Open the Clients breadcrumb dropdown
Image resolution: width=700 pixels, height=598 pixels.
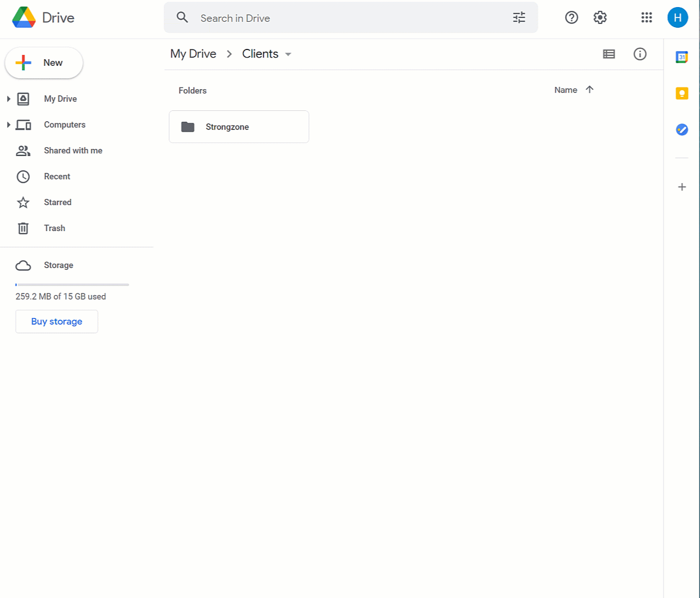288,54
